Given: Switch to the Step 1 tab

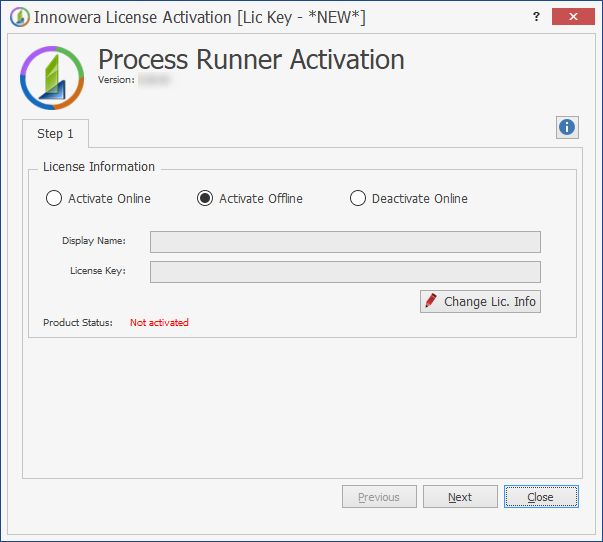Looking at the screenshot, I should coord(55,133).
